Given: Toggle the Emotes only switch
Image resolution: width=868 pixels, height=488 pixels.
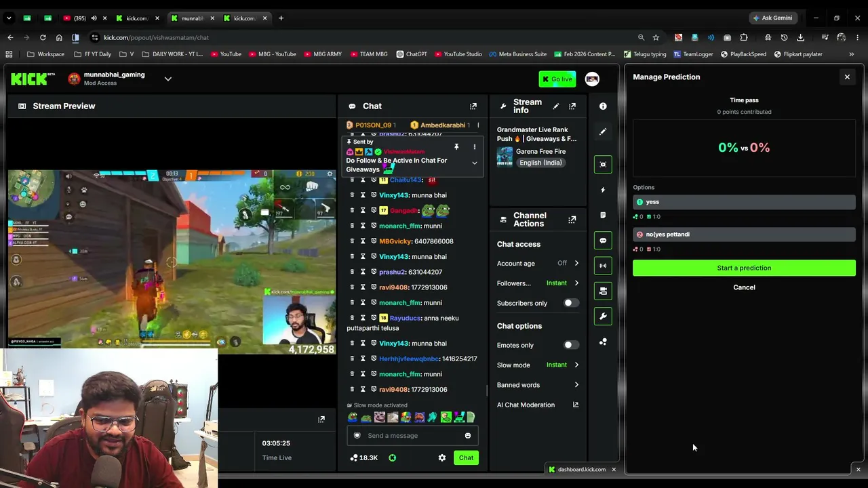Looking at the screenshot, I should 572,345.
